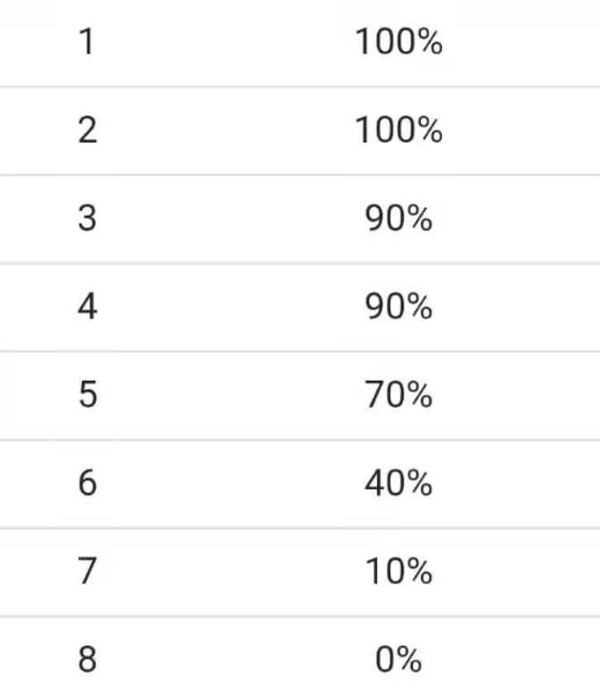Image resolution: width=600 pixels, height=700 pixels.
Task: Click row number 1
Action: click(x=86, y=42)
